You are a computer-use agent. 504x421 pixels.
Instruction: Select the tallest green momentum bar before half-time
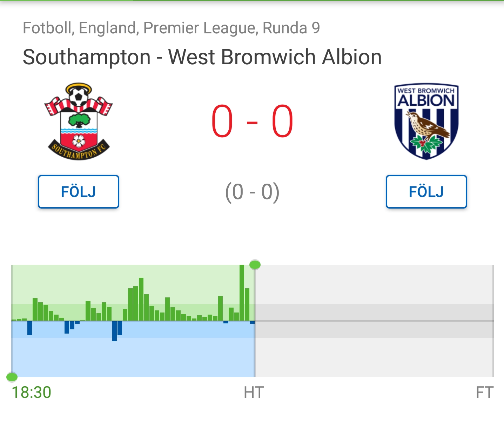click(x=242, y=292)
